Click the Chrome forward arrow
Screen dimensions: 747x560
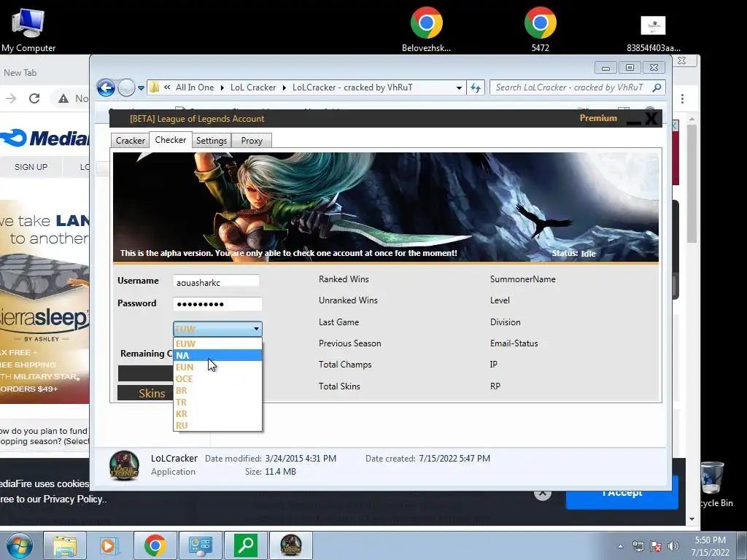point(11,98)
